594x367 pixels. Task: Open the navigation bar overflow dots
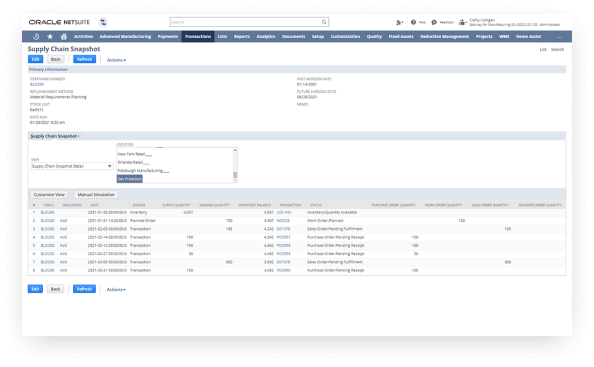pyautogui.click(x=559, y=37)
